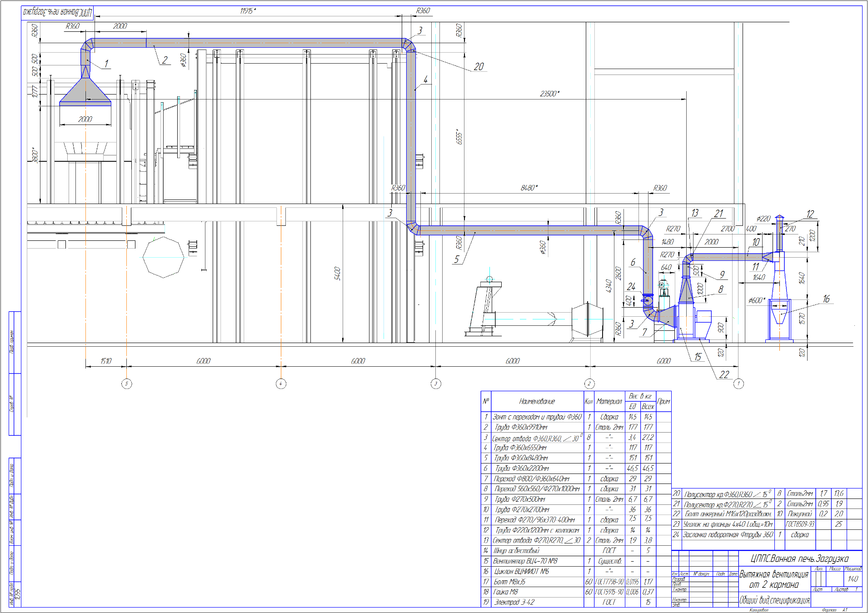Click material cell 'ГОСТ8509-93'
Viewport: 868px width, 613px height.
[800, 524]
